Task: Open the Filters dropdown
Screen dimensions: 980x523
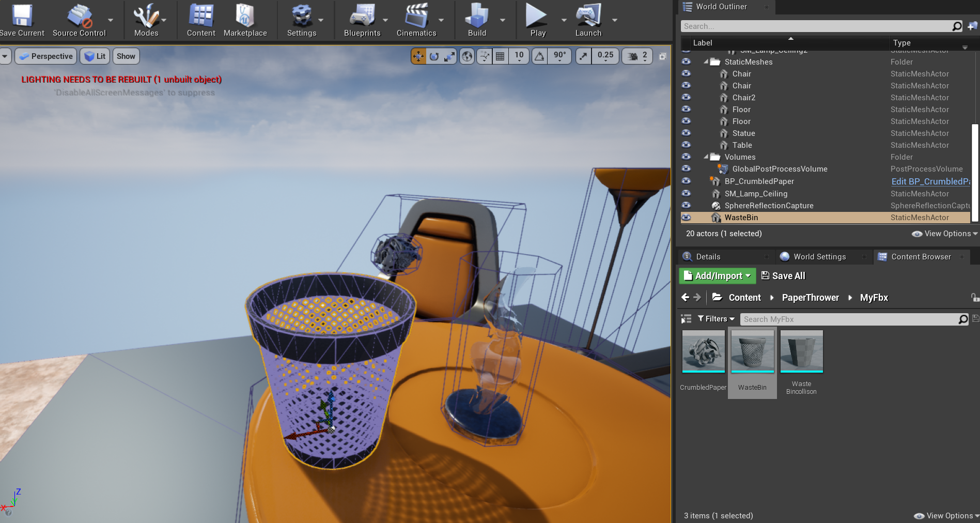Action: pyautogui.click(x=716, y=319)
